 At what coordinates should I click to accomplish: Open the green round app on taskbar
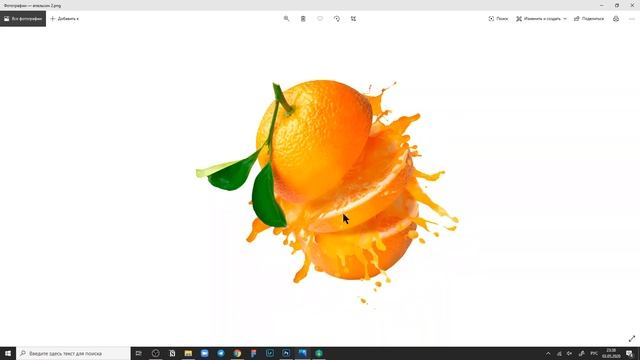(319, 353)
